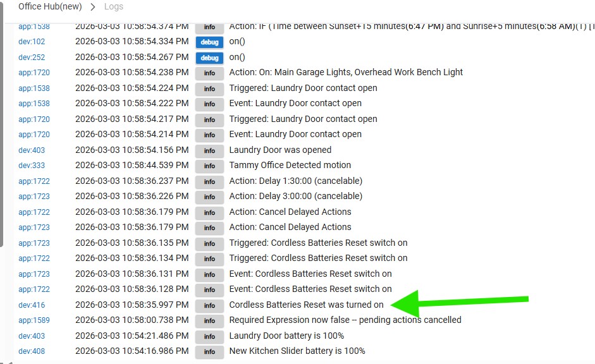595x364 pixels.
Task: Click the debug badge on dev:252 row
Action: [x=209, y=58]
